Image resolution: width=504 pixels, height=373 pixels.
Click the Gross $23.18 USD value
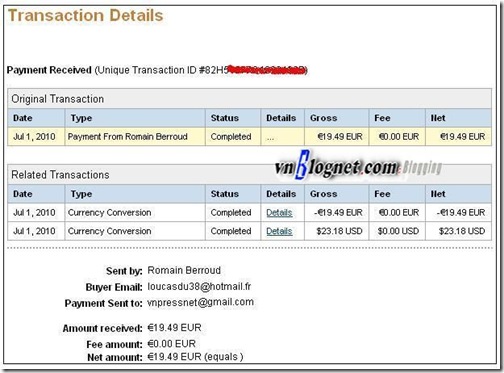pos(339,231)
